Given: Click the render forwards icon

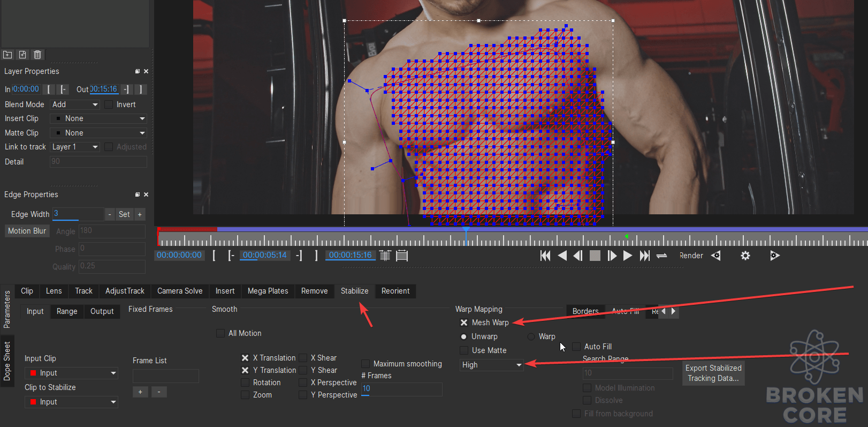Looking at the screenshot, I should click(x=774, y=256).
